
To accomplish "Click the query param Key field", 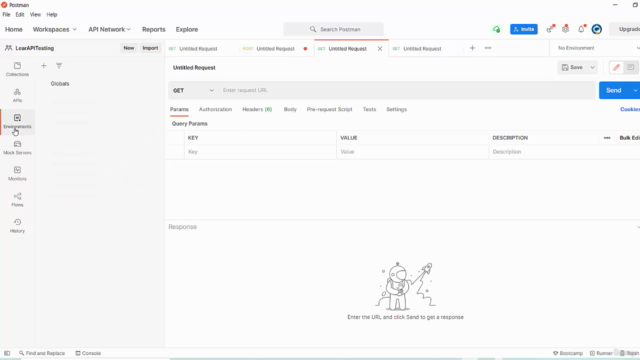I will click(260, 152).
